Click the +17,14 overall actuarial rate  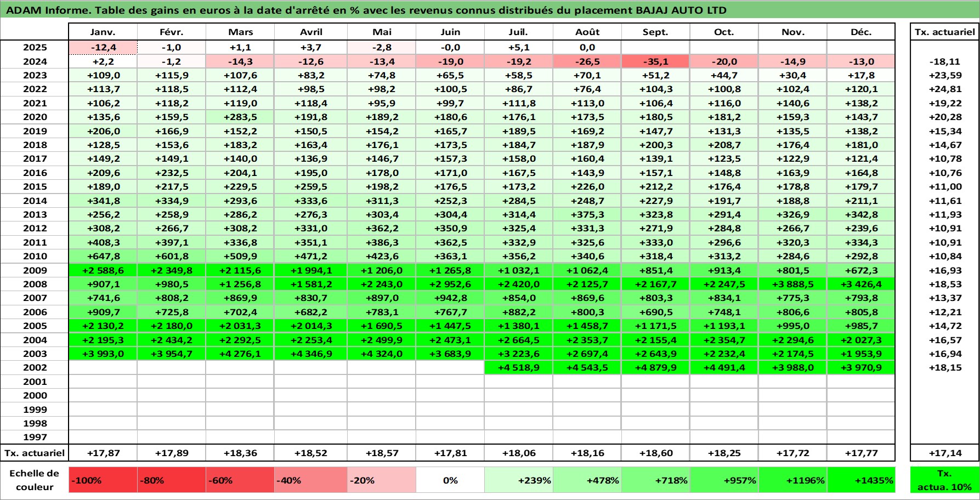(x=945, y=453)
